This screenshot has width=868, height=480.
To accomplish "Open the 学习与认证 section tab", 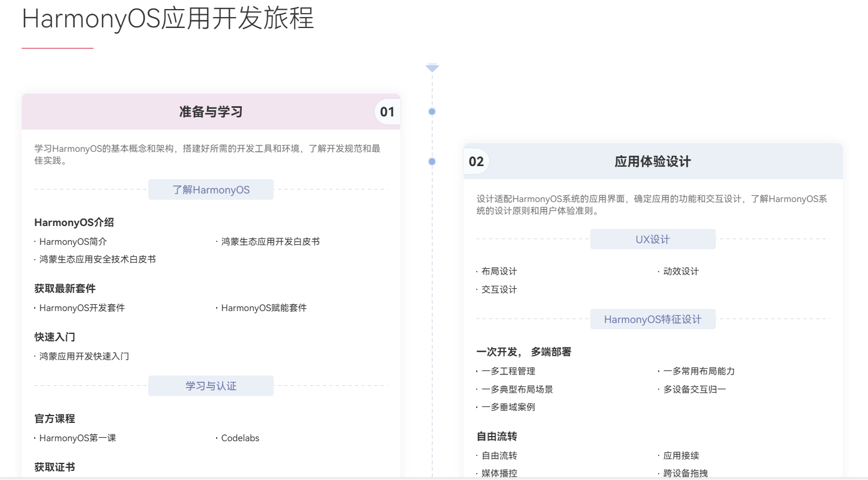I will tap(211, 386).
